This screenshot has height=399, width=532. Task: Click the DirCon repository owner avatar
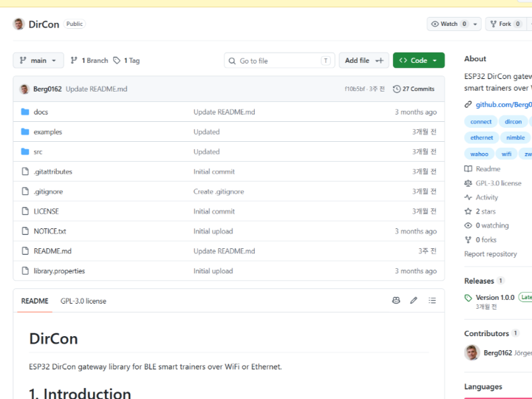point(18,24)
